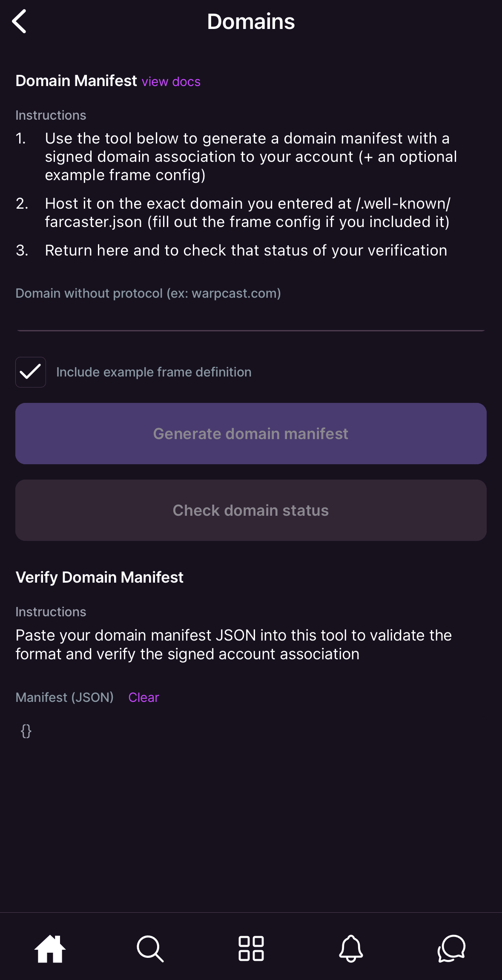Open Notifications via the bell icon

[x=351, y=948]
